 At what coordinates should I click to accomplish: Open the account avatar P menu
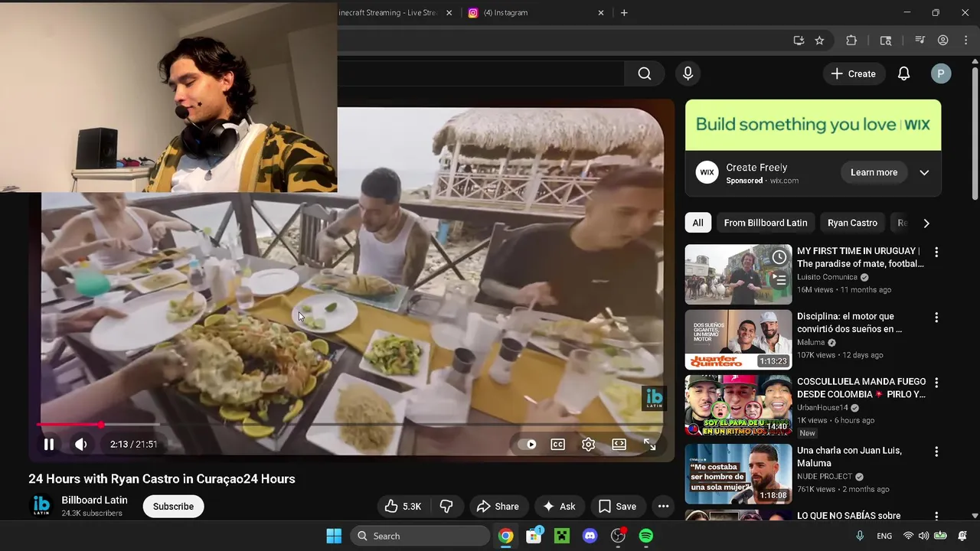click(941, 73)
